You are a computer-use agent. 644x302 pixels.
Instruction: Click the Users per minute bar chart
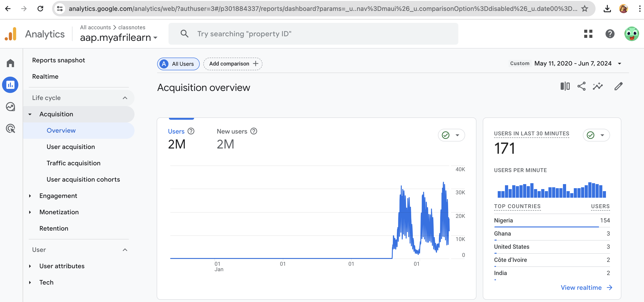tap(552, 190)
